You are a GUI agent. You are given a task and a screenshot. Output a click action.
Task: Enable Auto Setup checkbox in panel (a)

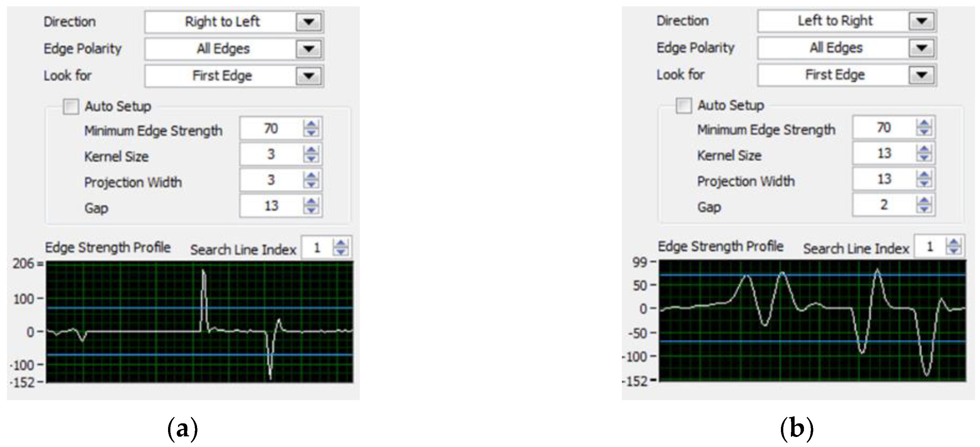coord(71,107)
